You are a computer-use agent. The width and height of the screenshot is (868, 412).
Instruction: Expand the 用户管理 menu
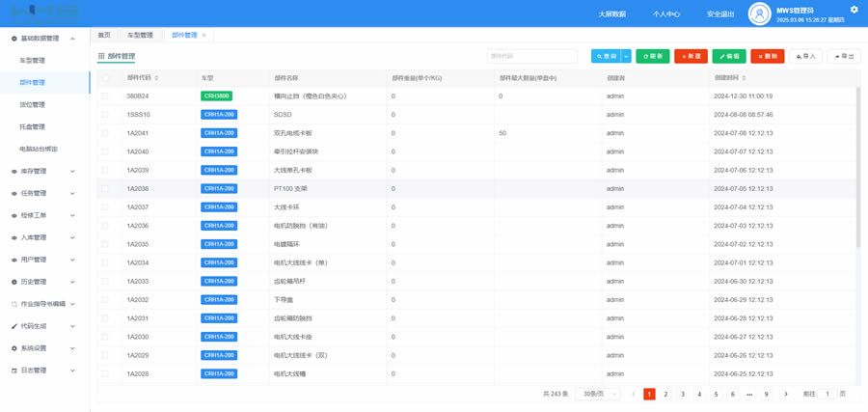(72, 260)
